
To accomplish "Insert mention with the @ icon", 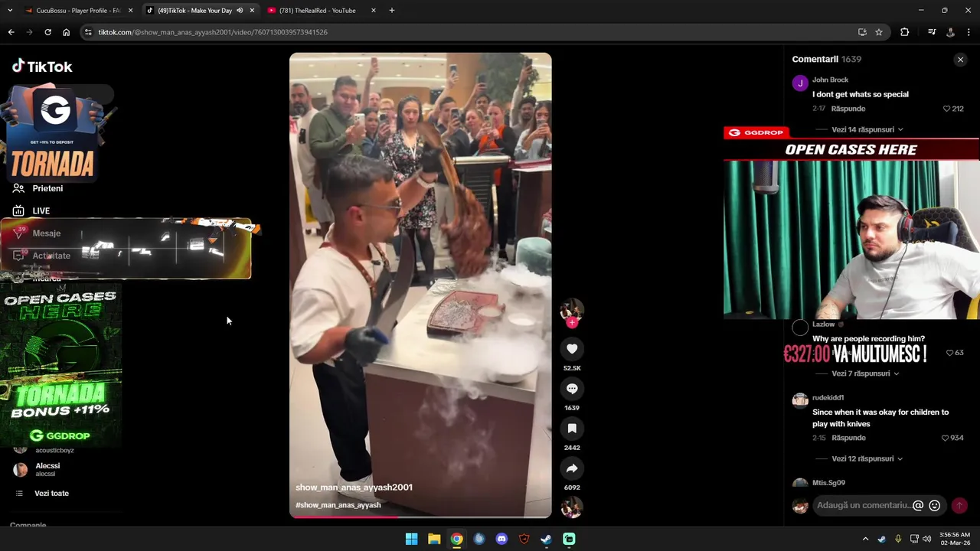I will pyautogui.click(x=918, y=505).
